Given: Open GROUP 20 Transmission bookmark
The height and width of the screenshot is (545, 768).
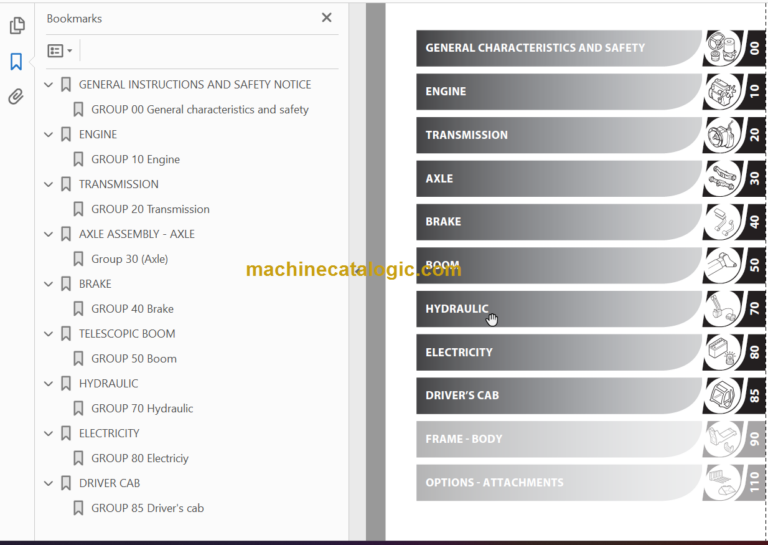Looking at the screenshot, I should (150, 210).
